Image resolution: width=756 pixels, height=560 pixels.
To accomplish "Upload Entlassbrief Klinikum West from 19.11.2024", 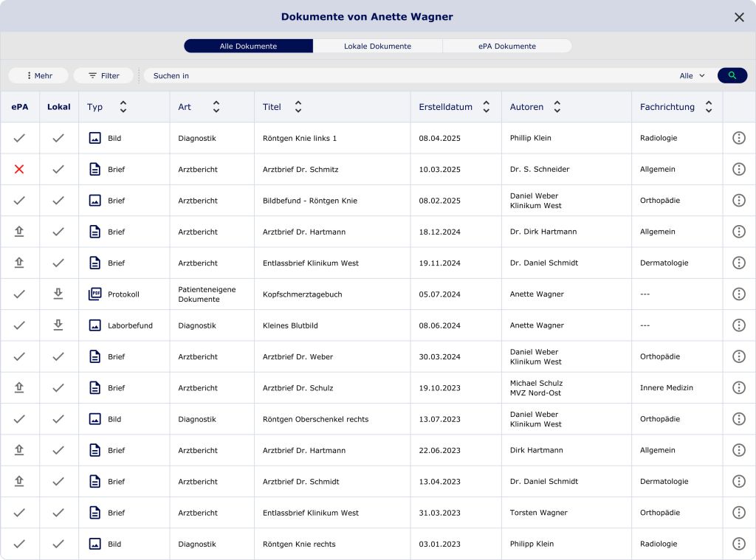I will click(x=19, y=263).
